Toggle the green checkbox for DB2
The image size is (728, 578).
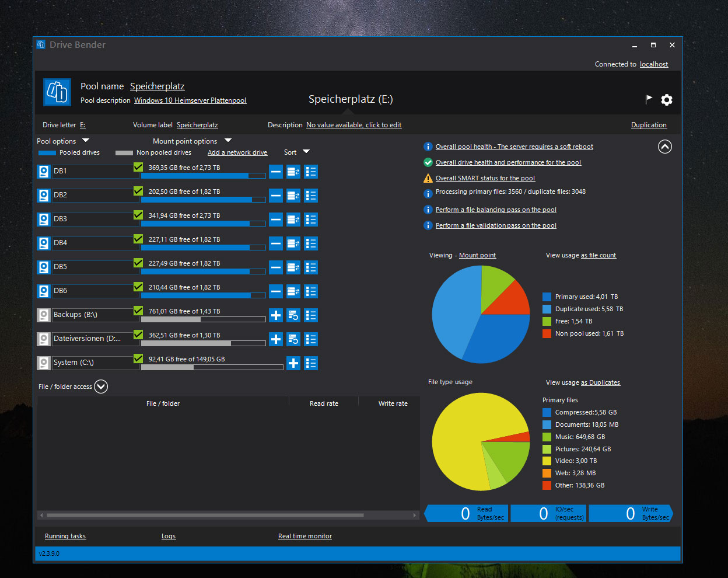[x=138, y=191]
